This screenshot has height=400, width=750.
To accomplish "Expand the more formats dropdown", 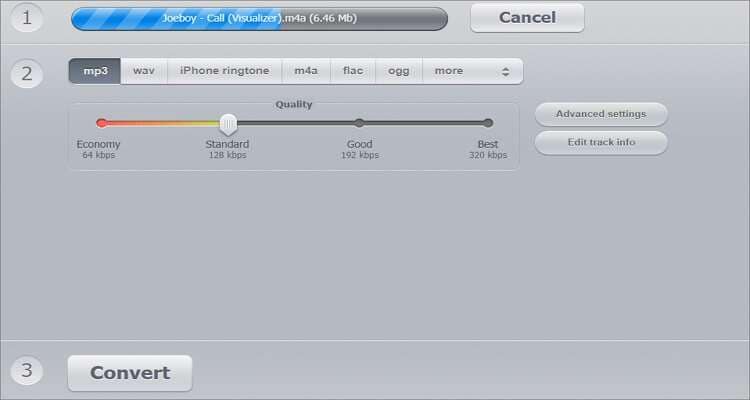I will pos(473,71).
